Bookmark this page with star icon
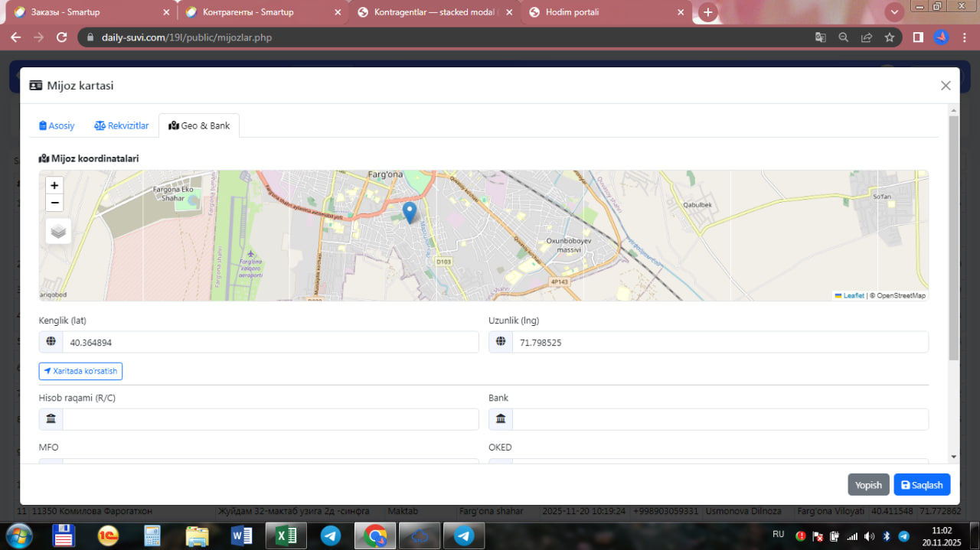 [x=889, y=37]
